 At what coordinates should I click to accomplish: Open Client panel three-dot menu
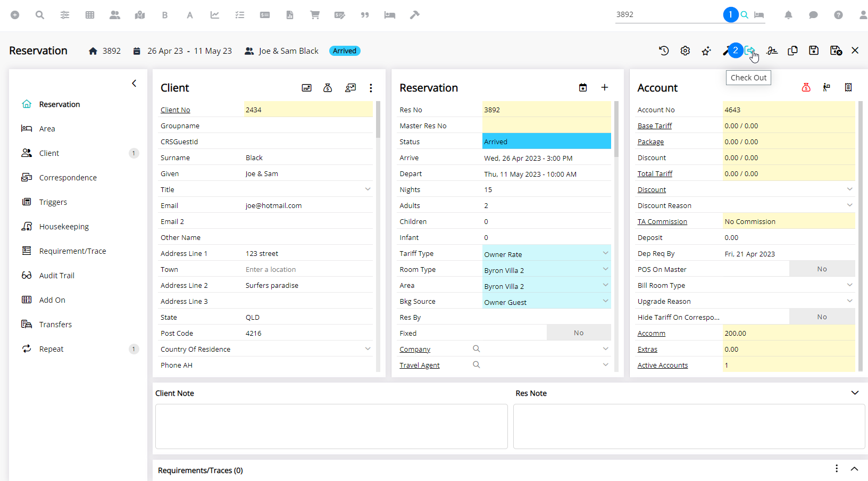(x=371, y=88)
